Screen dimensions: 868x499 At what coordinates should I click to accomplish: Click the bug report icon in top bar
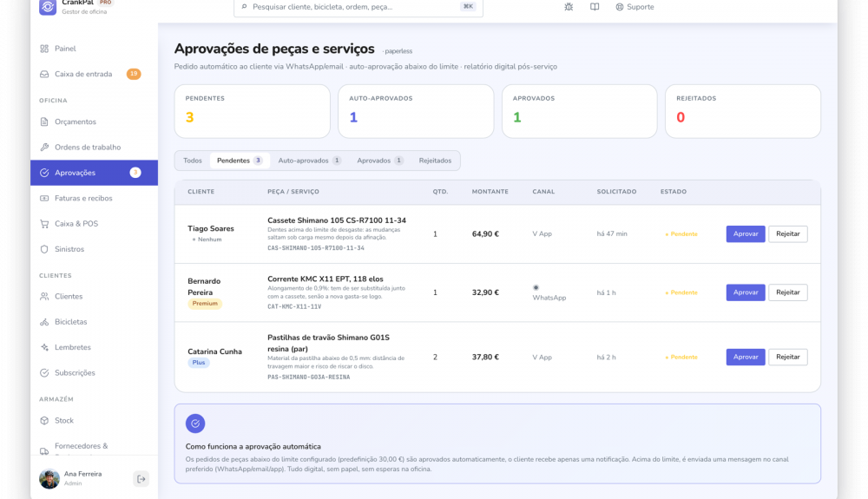569,7
